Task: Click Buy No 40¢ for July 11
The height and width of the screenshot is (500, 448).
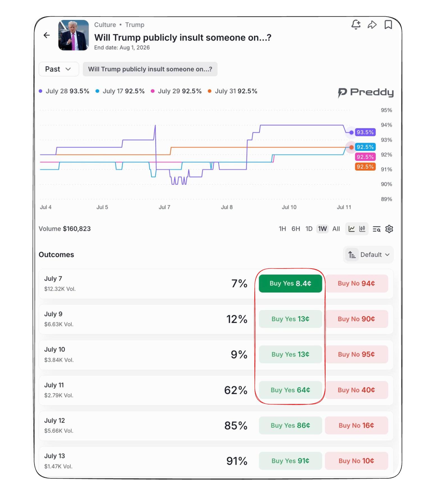Action: click(x=356, y=390)
